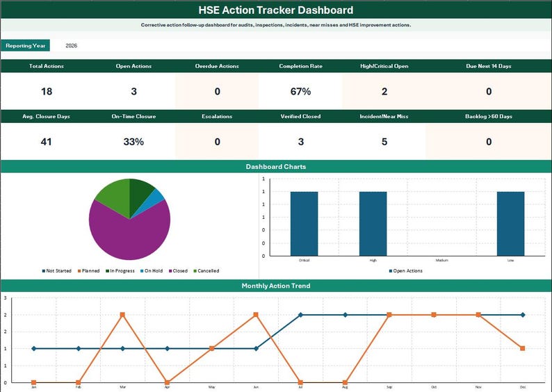Click the Avg. Closure Days value 41
Viewport: 552px width, 392px height.
[47, 142]
